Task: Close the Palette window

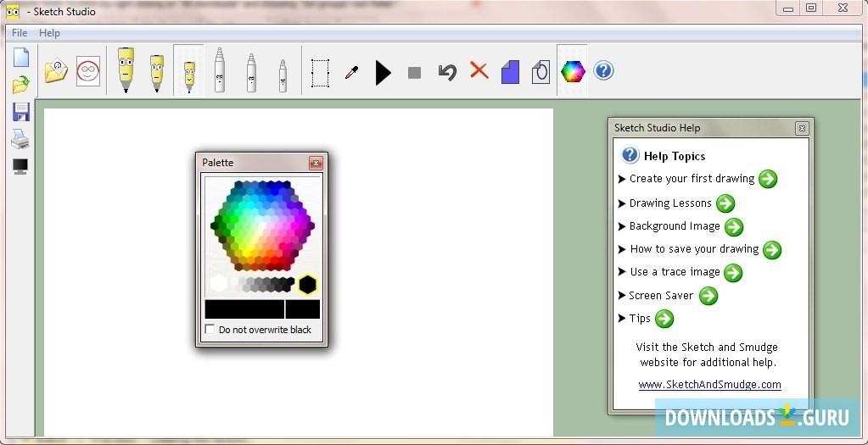Action: tap(316, 163)
